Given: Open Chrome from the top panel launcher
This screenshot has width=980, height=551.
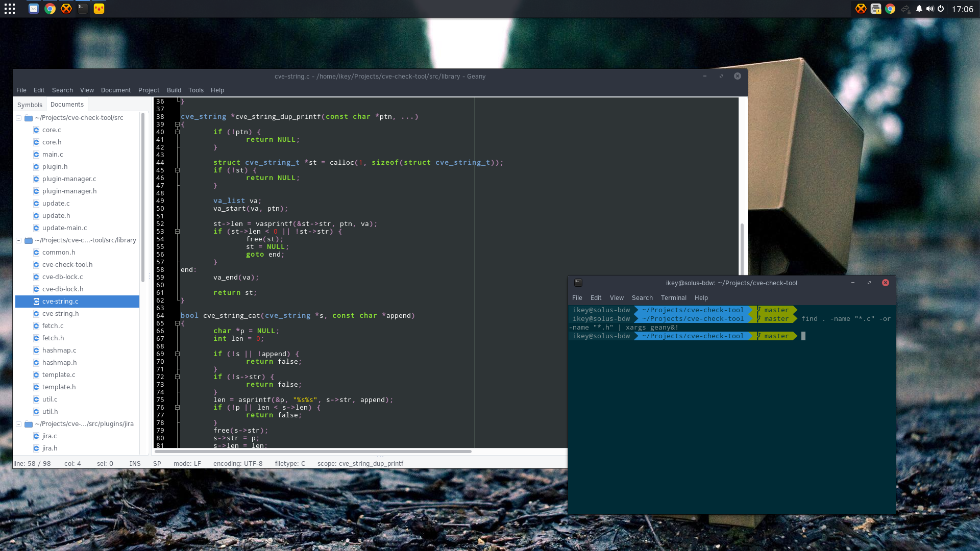Looking at the screenshot, I should tap(50, 9).
